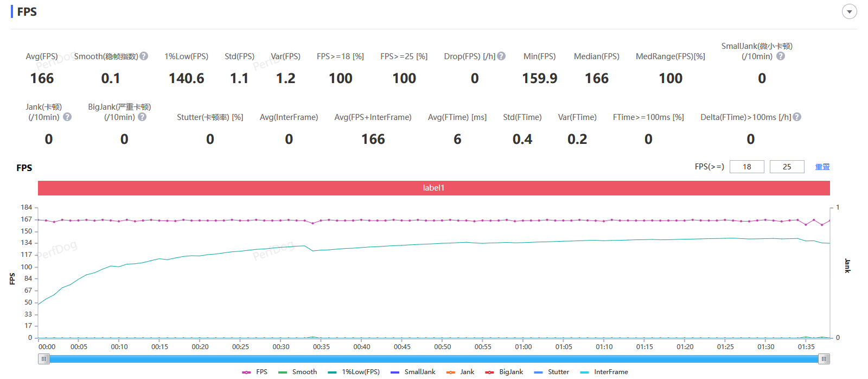Click the Jank help question mark icon
The height and width of the screenshot is (379, 868).
pos(67,117)
